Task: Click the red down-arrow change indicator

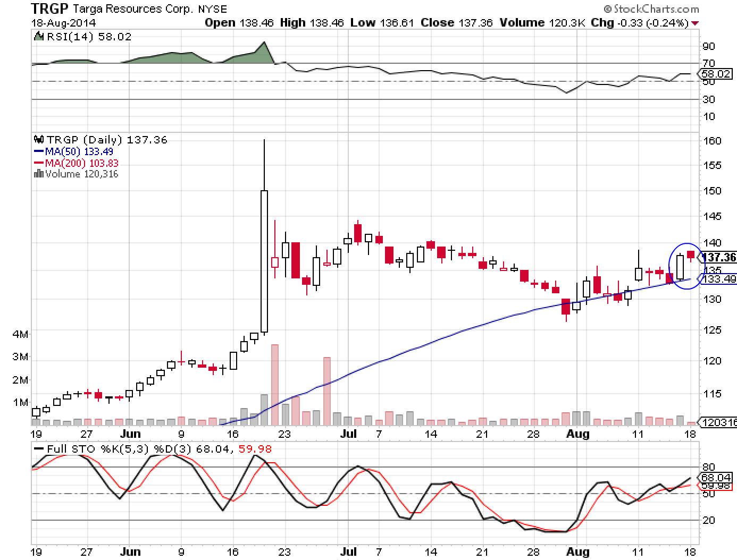Action: 696,23
